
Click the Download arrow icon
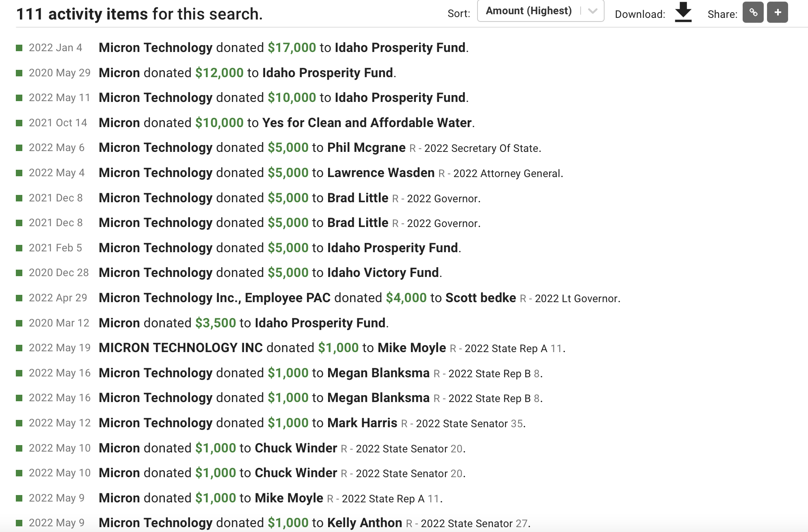[x=683, y=12]
